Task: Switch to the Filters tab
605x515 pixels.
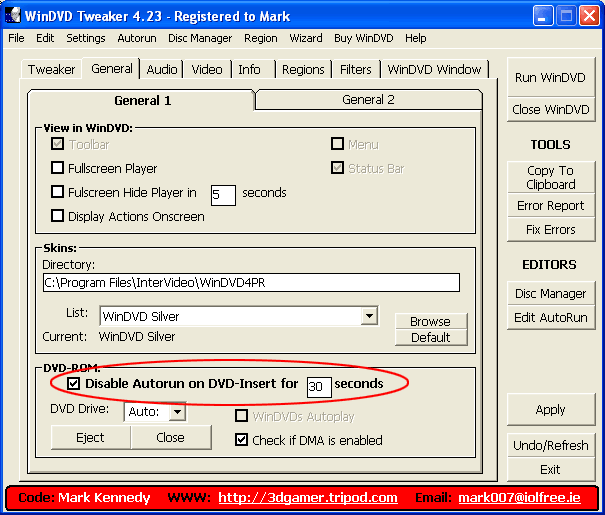Action: [355, 69]
